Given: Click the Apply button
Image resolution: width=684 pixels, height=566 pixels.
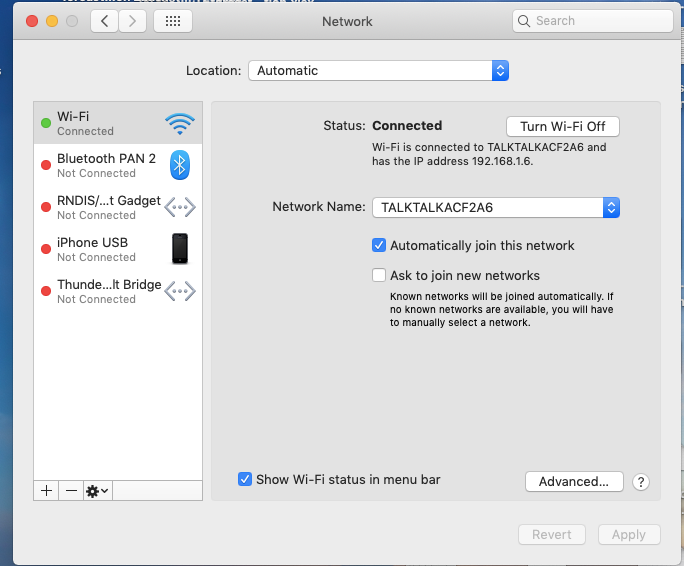Looking at the screenshot, I should [x=629, y=535].
